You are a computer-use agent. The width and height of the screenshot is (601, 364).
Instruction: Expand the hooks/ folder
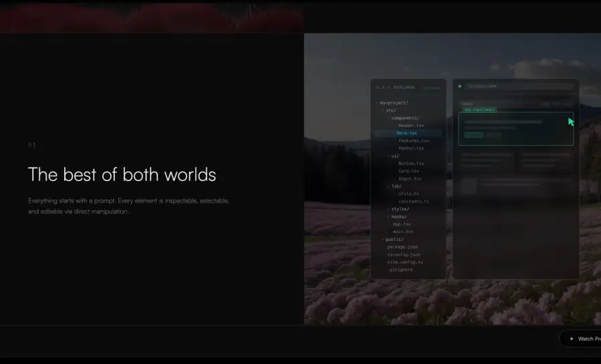click(399, 216)
